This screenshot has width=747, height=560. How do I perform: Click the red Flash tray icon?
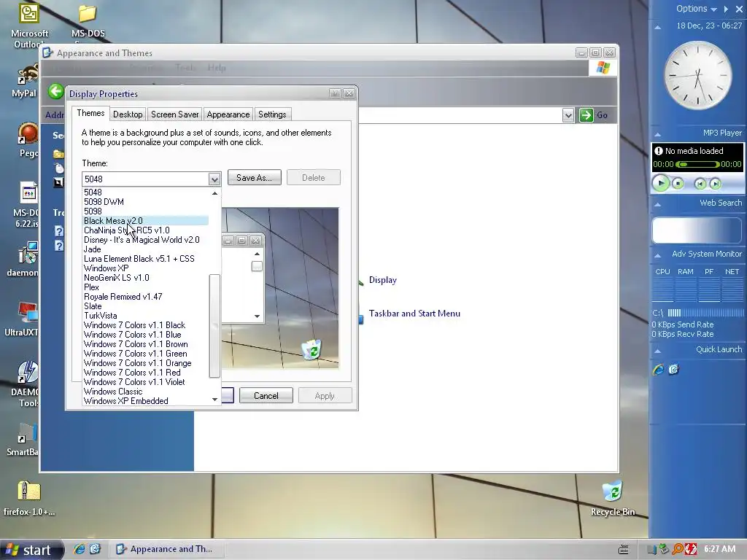[691, 549]
